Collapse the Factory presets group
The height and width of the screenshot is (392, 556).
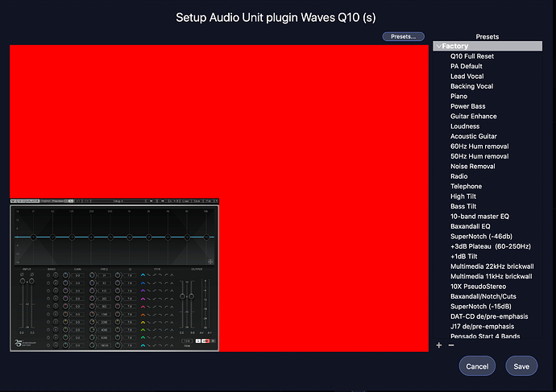point(439,46)
